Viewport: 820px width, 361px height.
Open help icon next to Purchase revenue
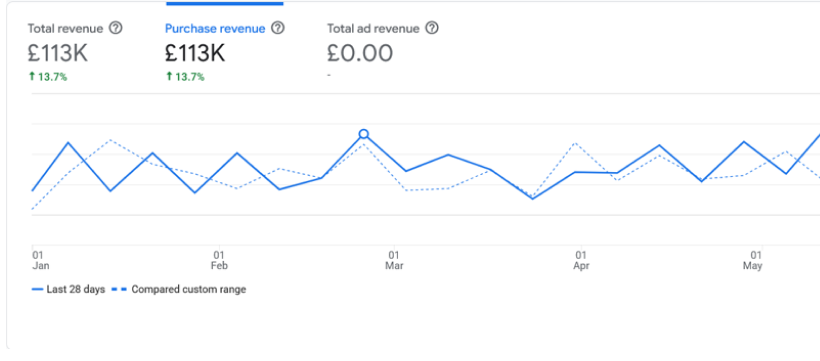click(278, 28)
